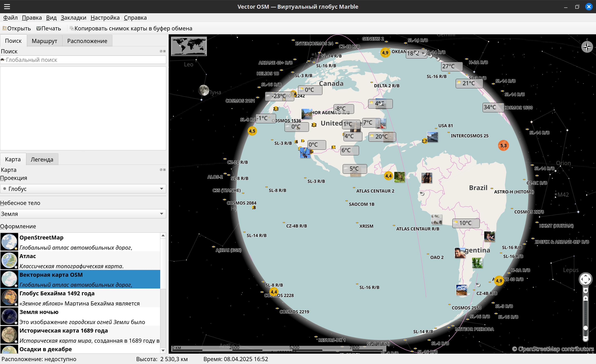The image size is (596, 364).
Task: Click the compass icon on the map
Action: pos(587,47)
